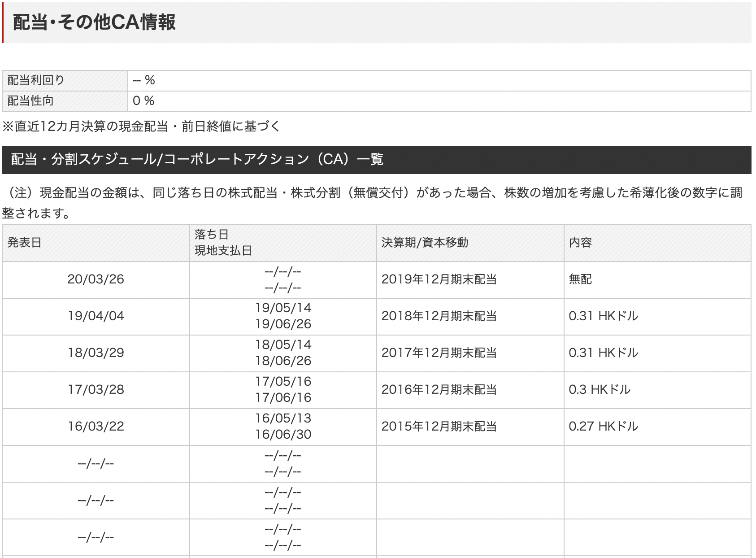Select the 決算期/資本移動 column header
Screen dimensions: 756x558
[x=470, y=243]
